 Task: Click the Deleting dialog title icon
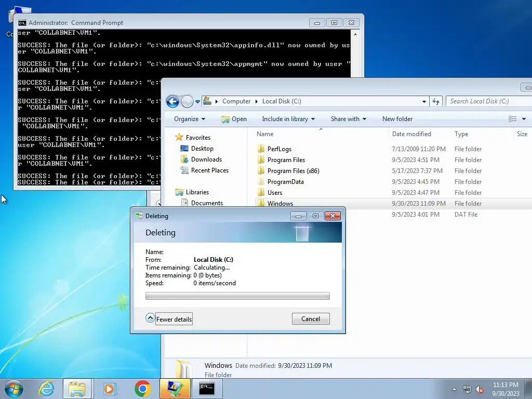[139, 216]
